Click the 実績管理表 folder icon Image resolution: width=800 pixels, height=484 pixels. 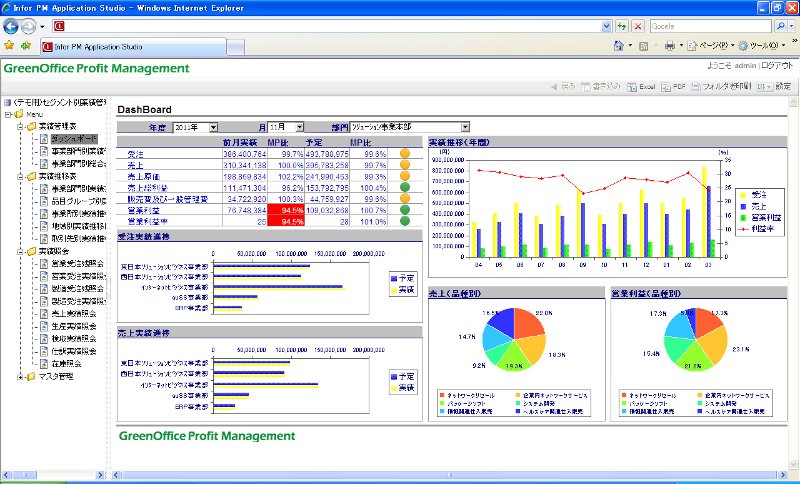(32, 126)
